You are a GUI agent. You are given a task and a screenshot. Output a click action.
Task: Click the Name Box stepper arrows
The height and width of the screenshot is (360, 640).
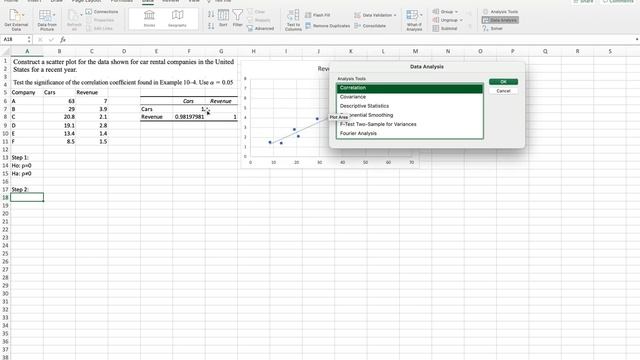[x=29, y=40]
